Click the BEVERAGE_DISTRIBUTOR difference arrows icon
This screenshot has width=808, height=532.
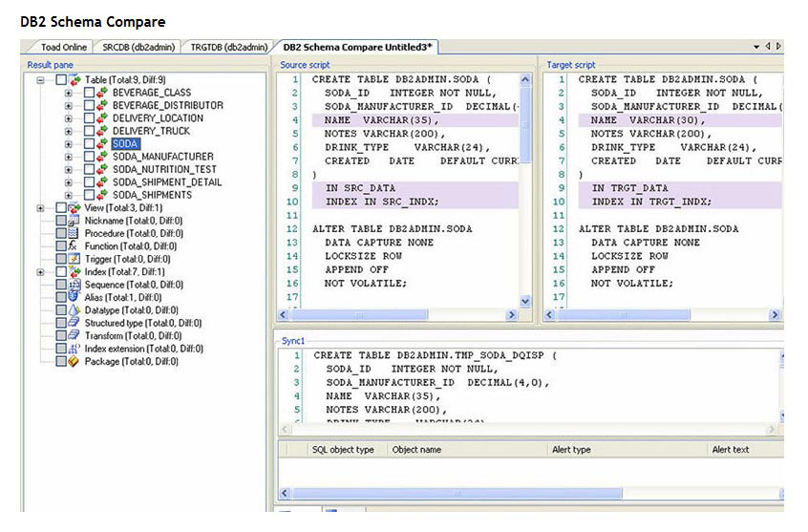pos(101,106)
